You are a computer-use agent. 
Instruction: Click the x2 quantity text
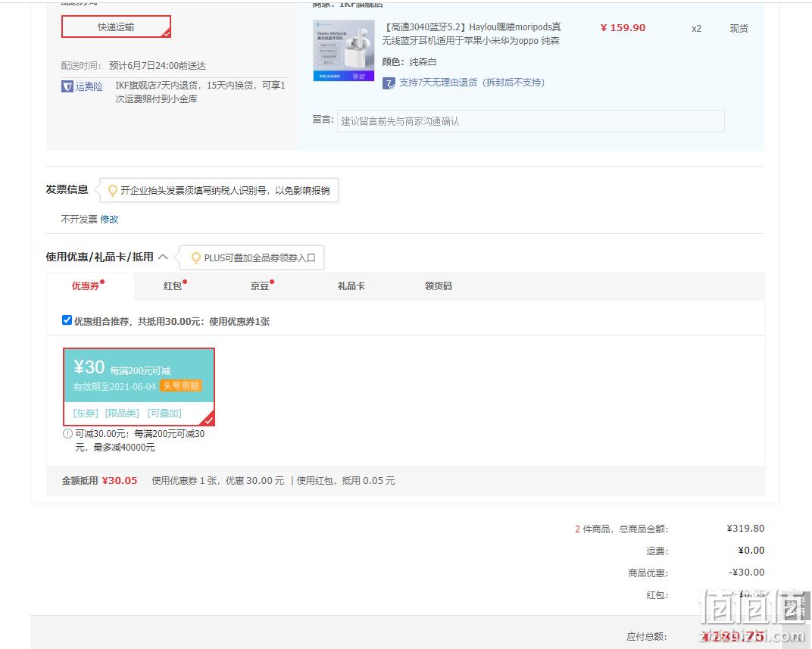tap(697, 29)
